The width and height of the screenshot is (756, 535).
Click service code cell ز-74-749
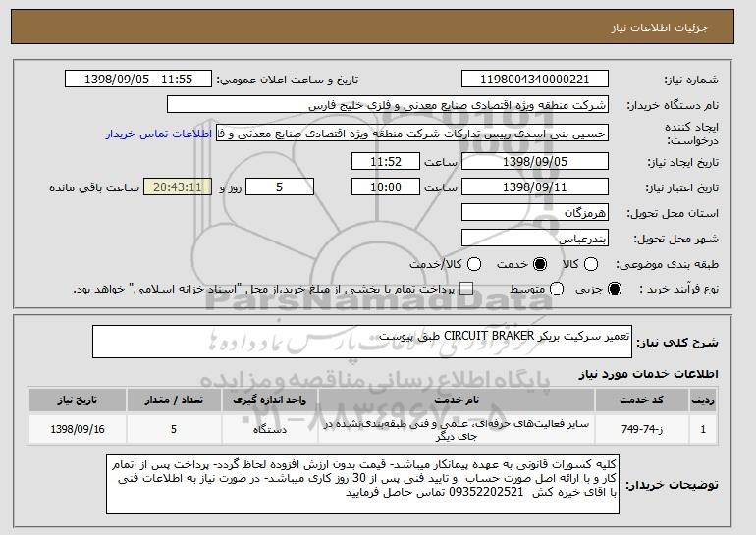(x=641, y=429)
